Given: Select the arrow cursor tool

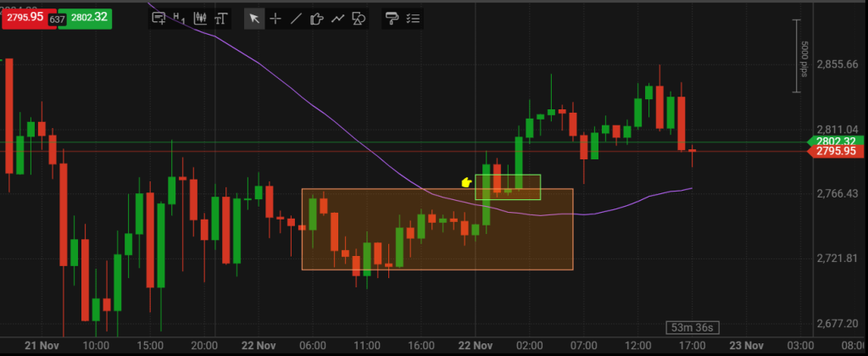Looking at the screenshot, I should coord(254,17).
